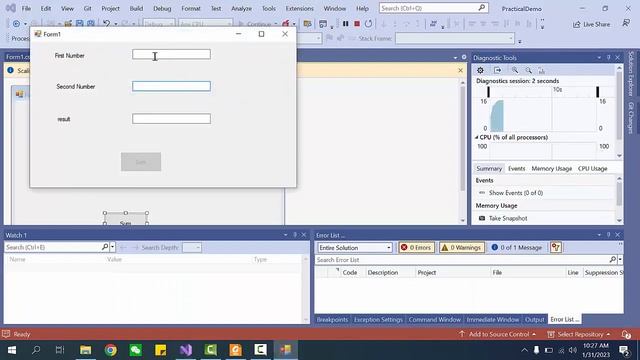
Task: Switch to Output tab
Action: 534,320
